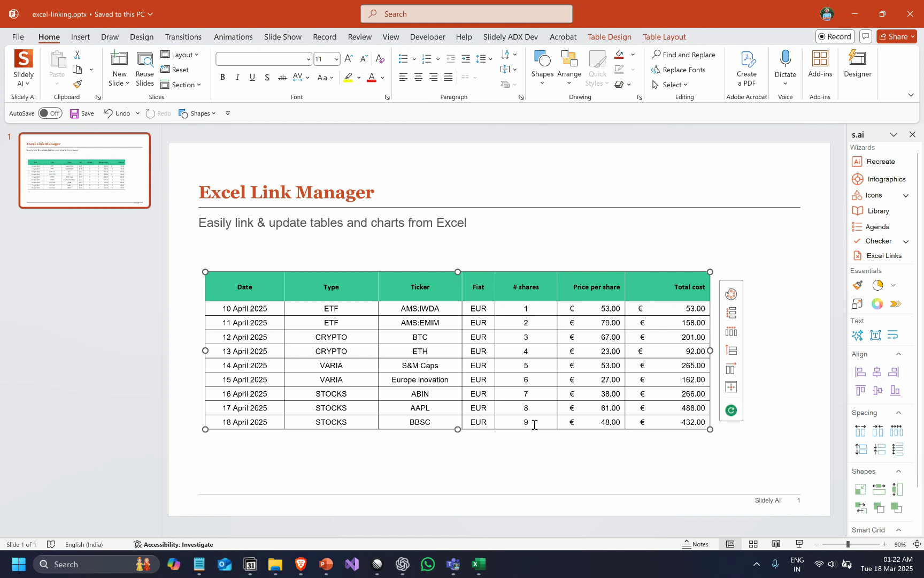The height and width of the screenshot is (578, 924).
Task: Start Dictate from the Voice group
Action: [786, 64]
